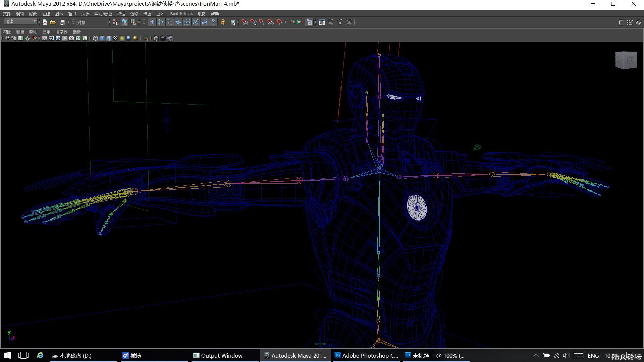
Task: Select by component type icon
Action: point(133,22)
